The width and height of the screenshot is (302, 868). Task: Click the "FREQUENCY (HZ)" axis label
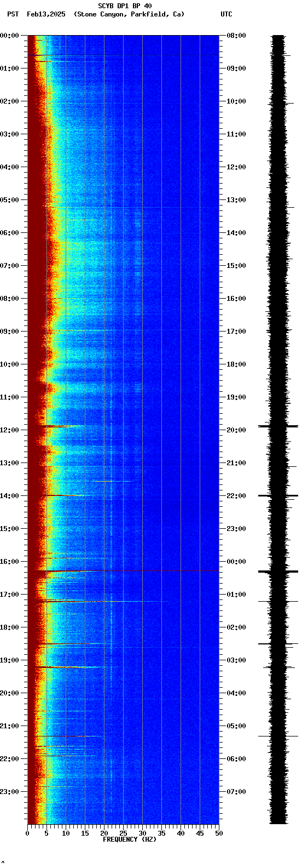pos(130,840)
